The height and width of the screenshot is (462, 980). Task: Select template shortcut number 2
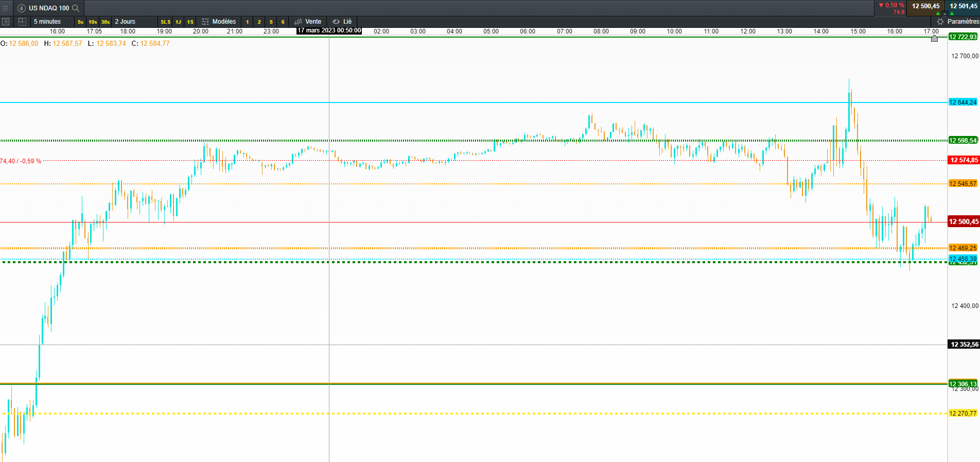[x=259, y=22]
